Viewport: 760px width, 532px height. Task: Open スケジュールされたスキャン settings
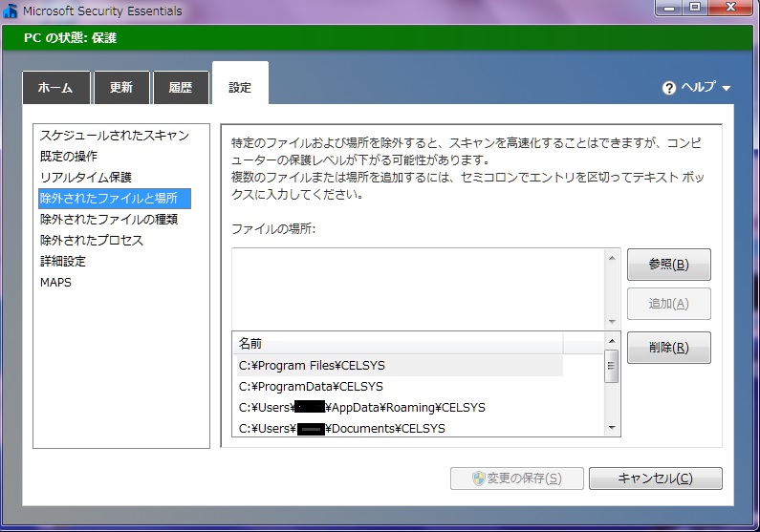(x=115, y=135)
